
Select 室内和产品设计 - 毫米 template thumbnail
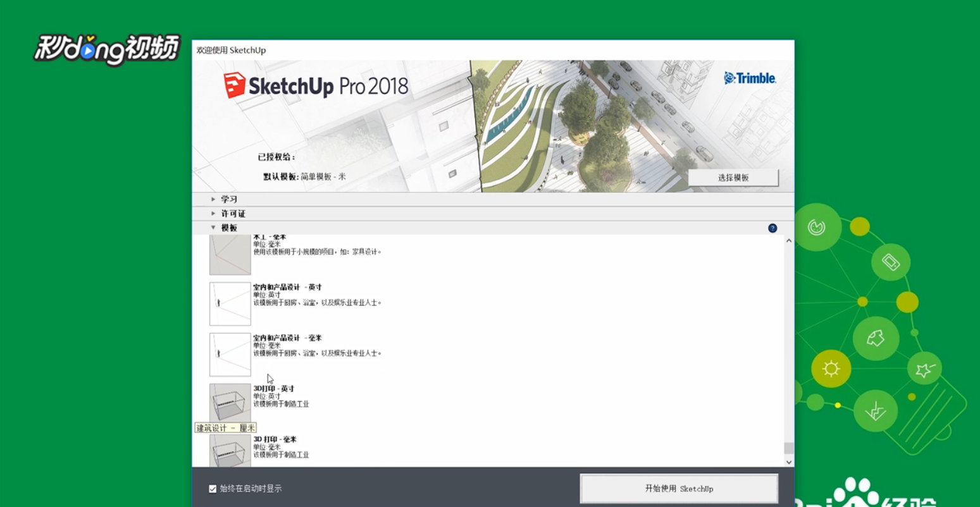tap(230, 355)
